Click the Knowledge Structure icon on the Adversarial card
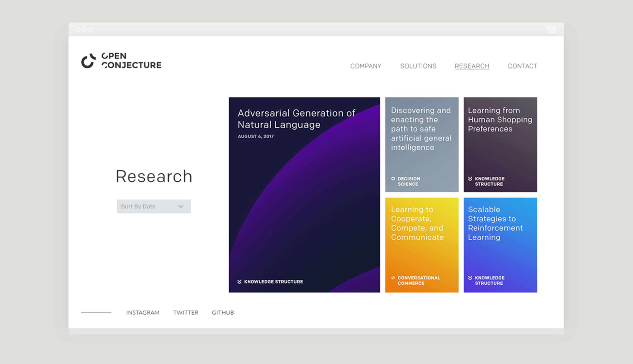The width and height of the screenshot is (633, 364). (239, 282)
